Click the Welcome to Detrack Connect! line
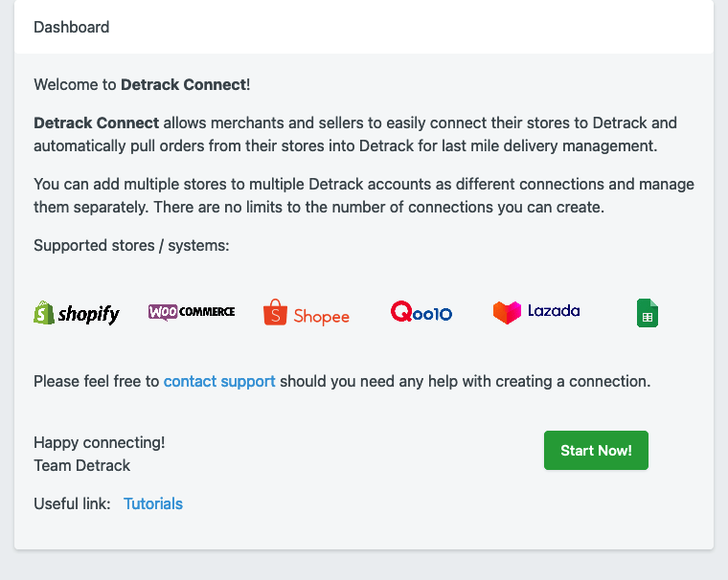This screenshot has height=580, width=728. (x=142, y=84)
